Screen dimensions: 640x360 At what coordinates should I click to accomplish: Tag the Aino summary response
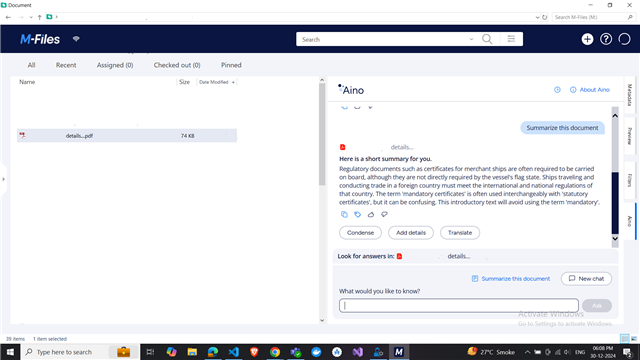coord(358,214)
